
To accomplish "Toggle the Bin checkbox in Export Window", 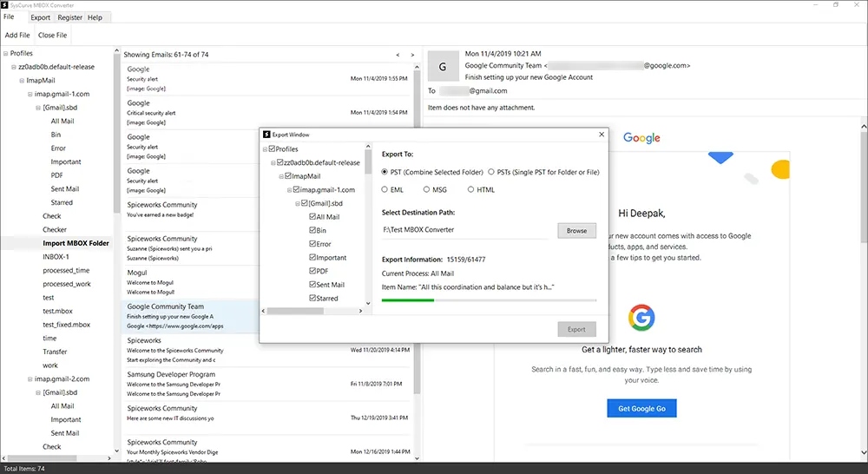I will point(312,230).
